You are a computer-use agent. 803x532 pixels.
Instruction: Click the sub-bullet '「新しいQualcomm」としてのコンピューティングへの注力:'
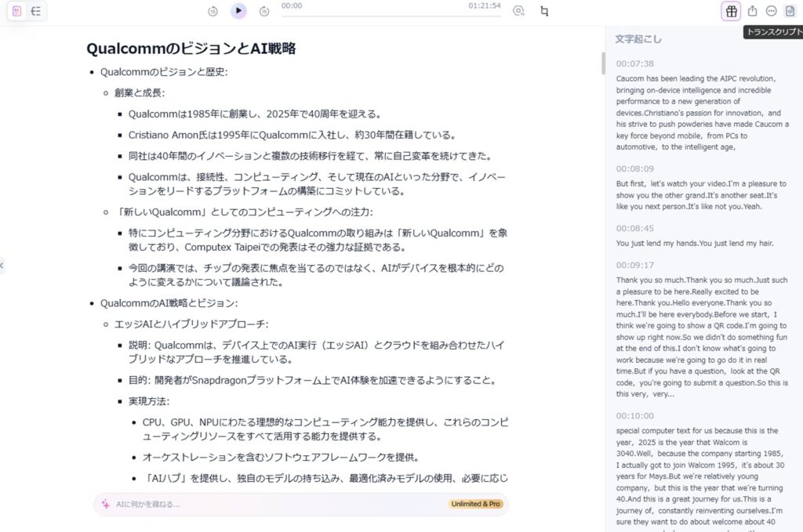point(244,212)
